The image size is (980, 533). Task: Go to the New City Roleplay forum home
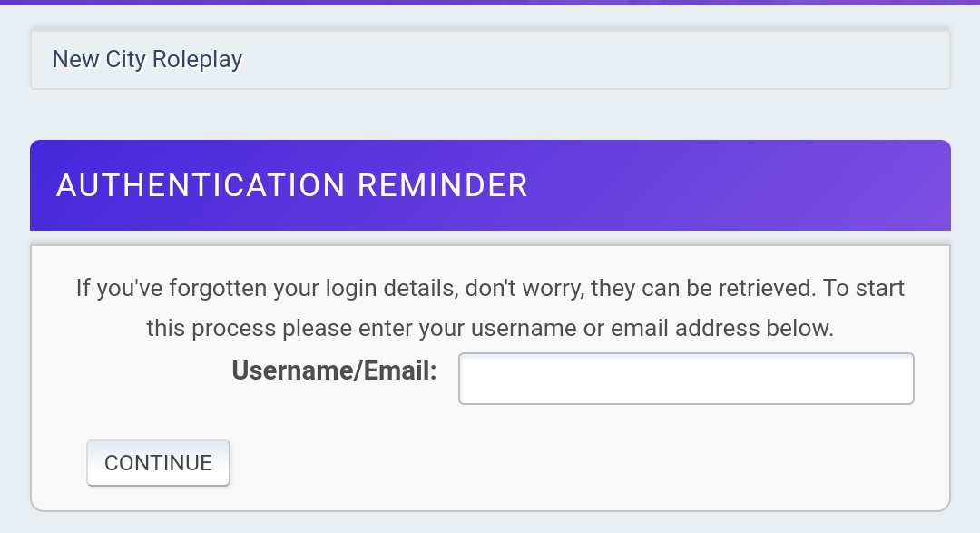point(148,59)
